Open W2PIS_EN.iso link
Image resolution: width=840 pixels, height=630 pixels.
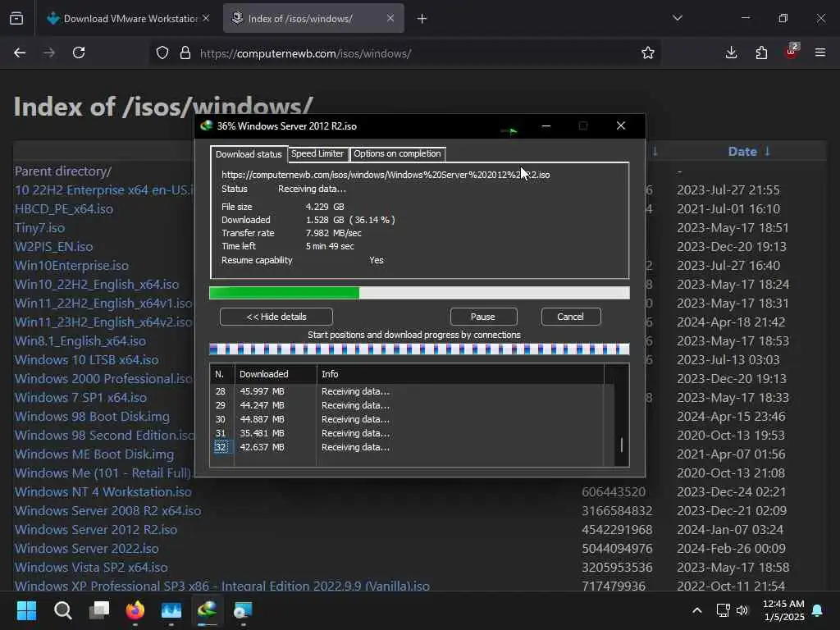(x=53, y=246)
